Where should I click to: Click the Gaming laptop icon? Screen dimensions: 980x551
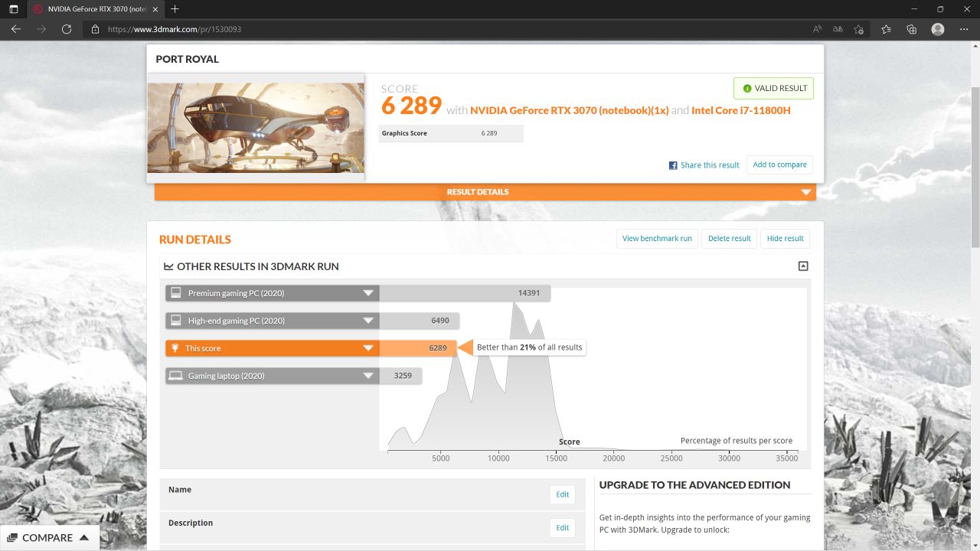coord(176,376)
